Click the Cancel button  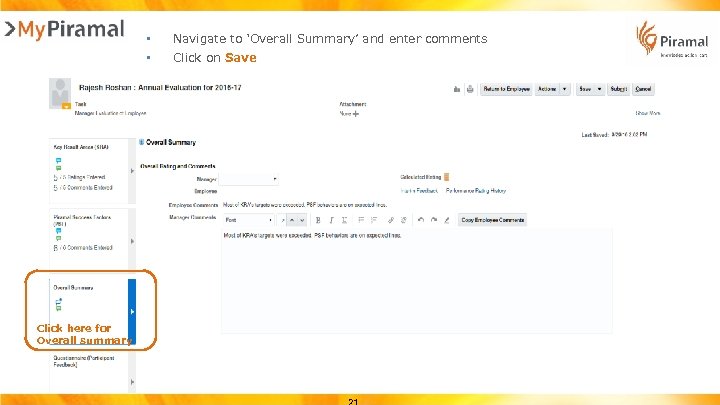tap(643, 89)
